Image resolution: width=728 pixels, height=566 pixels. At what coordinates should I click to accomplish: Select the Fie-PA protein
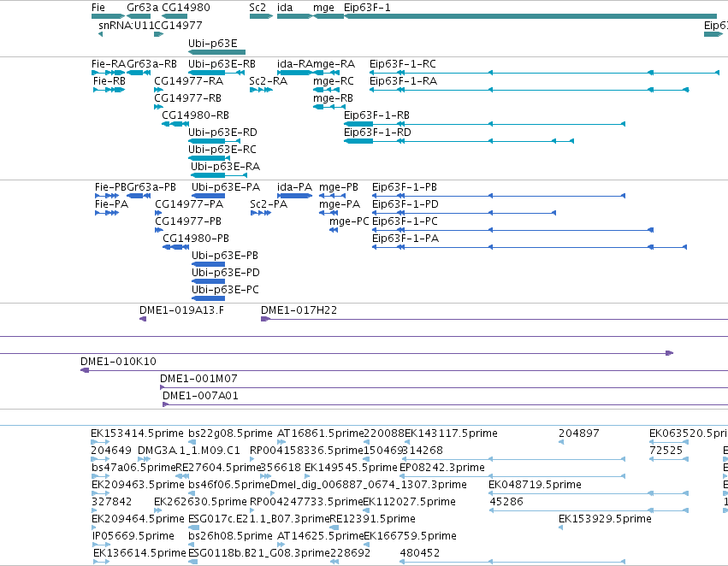pos(107,213)
